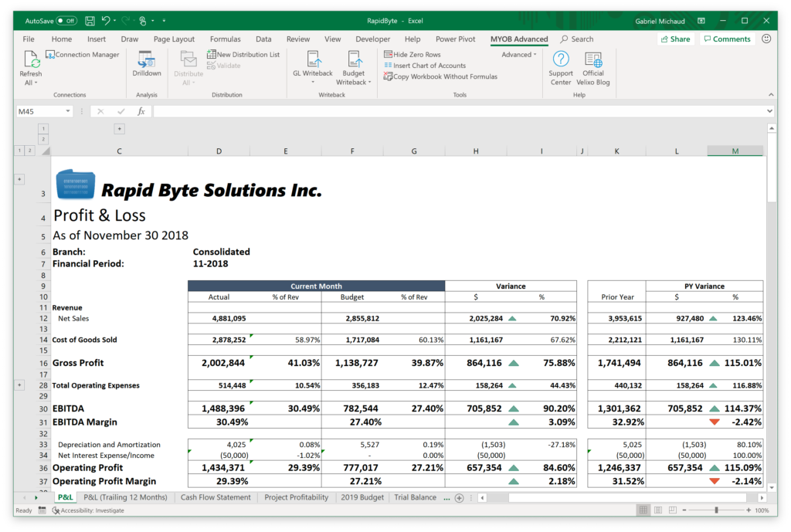
Task: Select the Net Sales Actual value 4,881,095
Action: click(219, 318)
